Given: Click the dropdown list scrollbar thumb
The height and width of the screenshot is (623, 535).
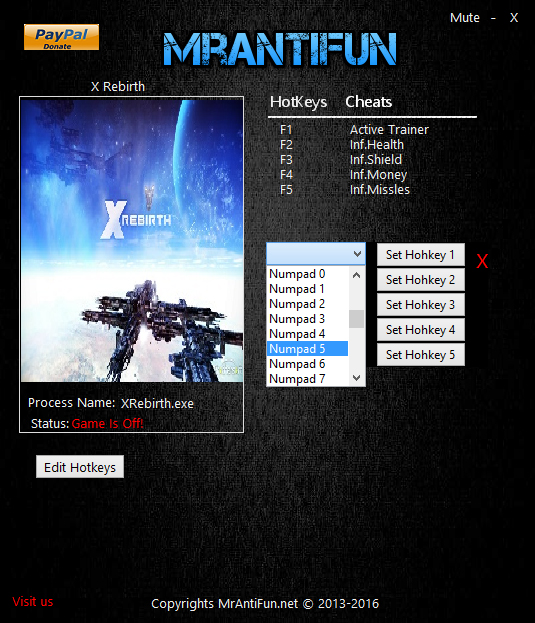Looking at the screenshot, I should coord(357,319).
